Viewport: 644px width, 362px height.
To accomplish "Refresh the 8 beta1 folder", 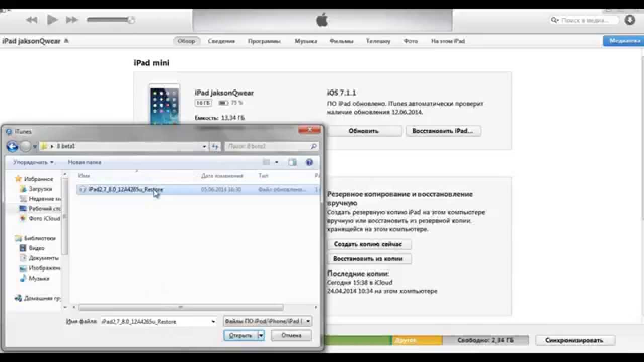I will 215,146.
